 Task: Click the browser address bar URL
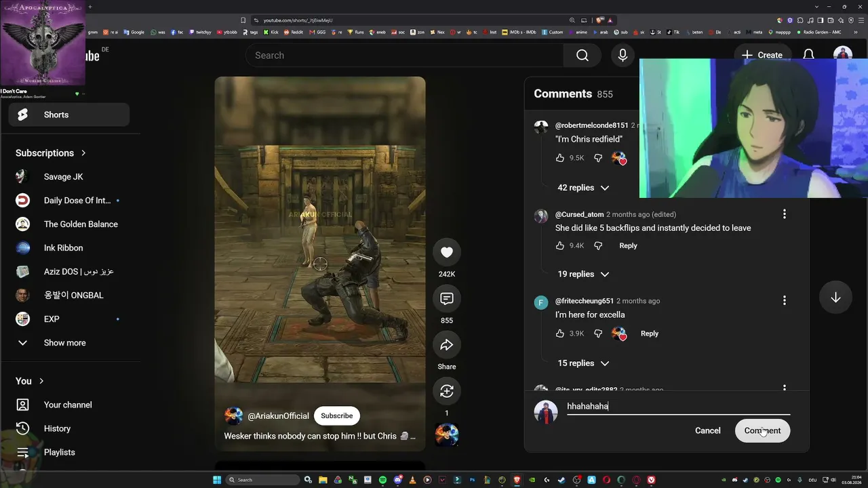(x=298, y=20)
